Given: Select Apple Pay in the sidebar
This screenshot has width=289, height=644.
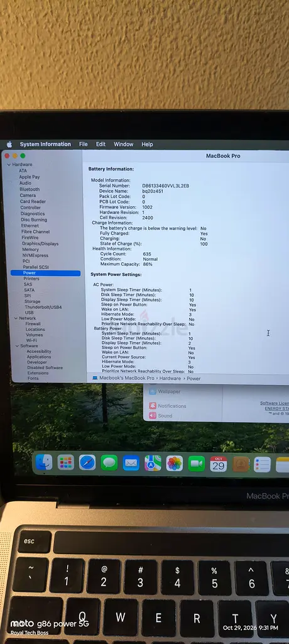Looking at the screenshot, I should coord(30,177).
